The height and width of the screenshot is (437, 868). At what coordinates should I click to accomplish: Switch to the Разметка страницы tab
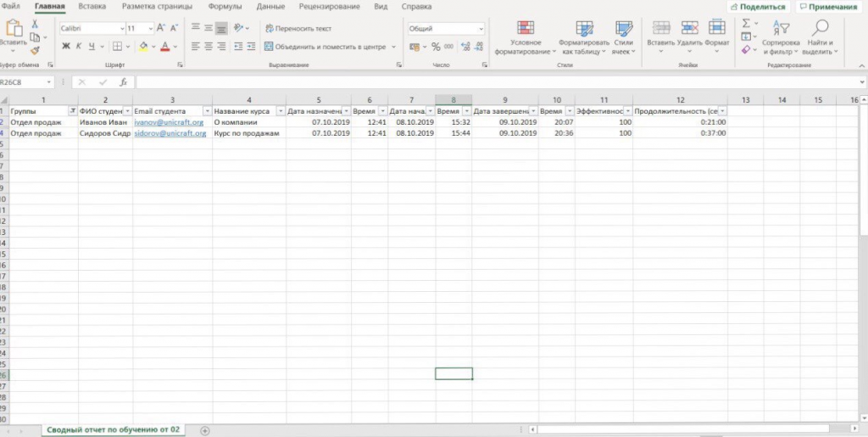coord(157,7)
